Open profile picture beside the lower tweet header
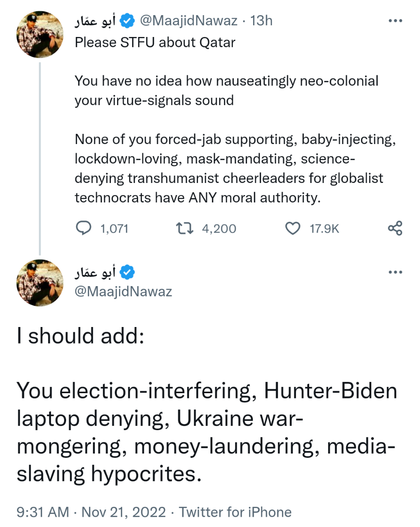The width and height of the screenshot is (420, 527). [40, 282]
